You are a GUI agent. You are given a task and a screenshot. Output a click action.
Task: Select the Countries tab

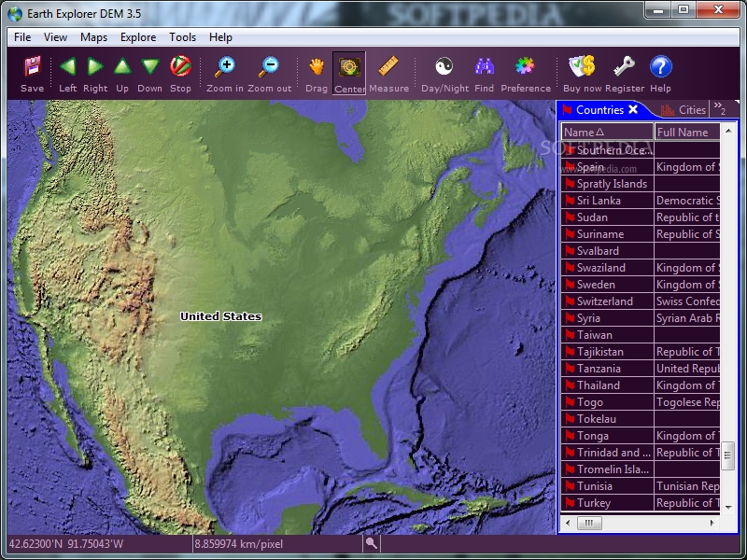coord(599,110)
